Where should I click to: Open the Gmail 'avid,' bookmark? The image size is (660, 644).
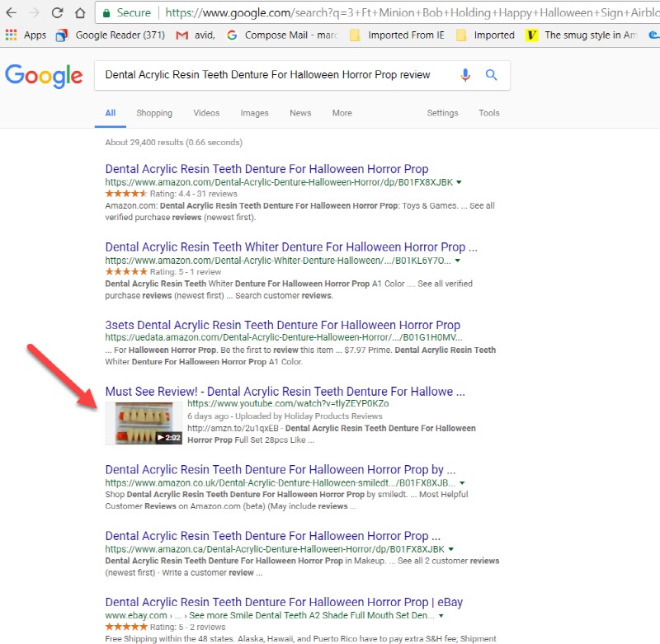tap(196, 35)
